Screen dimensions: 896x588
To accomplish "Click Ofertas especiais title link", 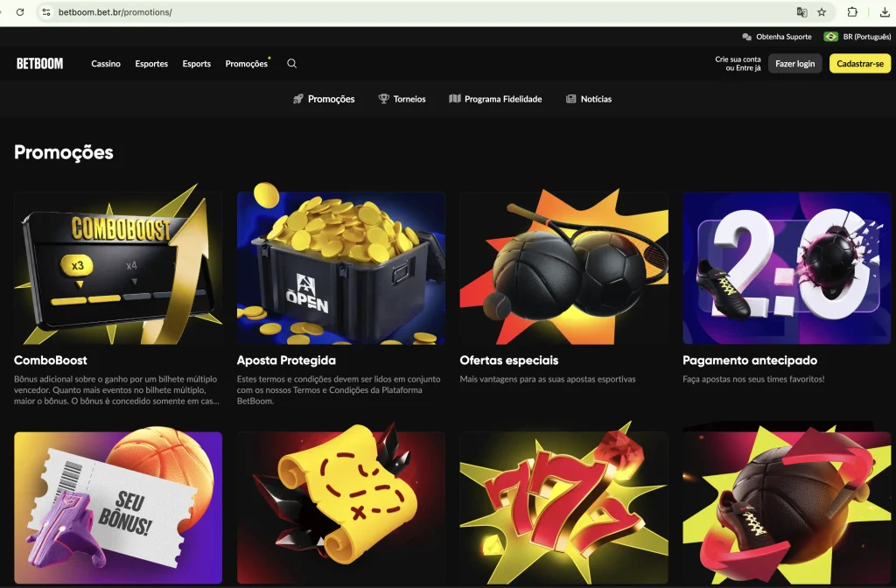I will point(509,360).
